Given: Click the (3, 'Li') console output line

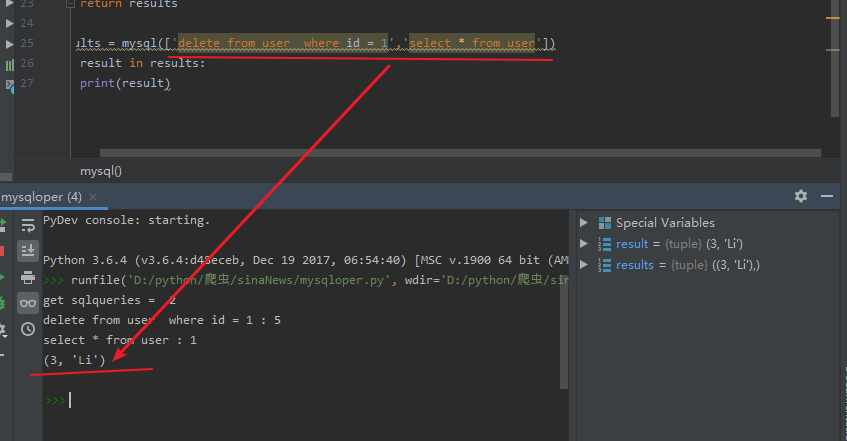Looking at the screenshot, I should tap(75, 360).
